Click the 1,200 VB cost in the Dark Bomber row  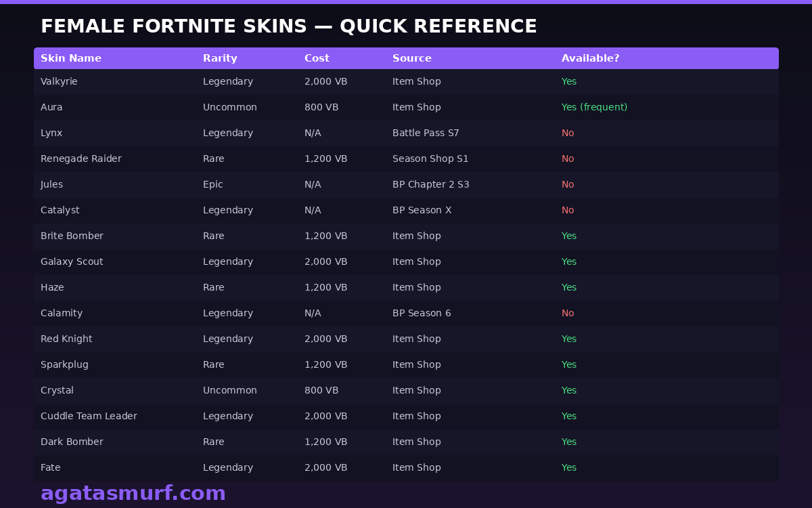point(326,442)
